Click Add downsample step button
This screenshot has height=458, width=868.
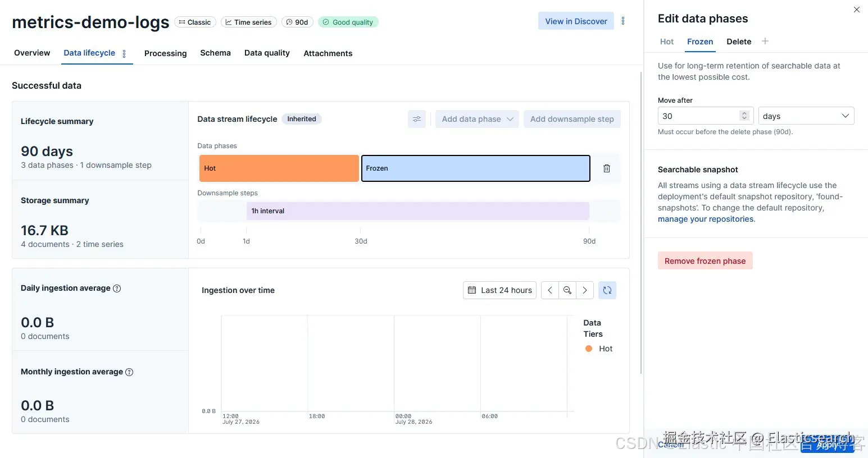pos(572,119)
